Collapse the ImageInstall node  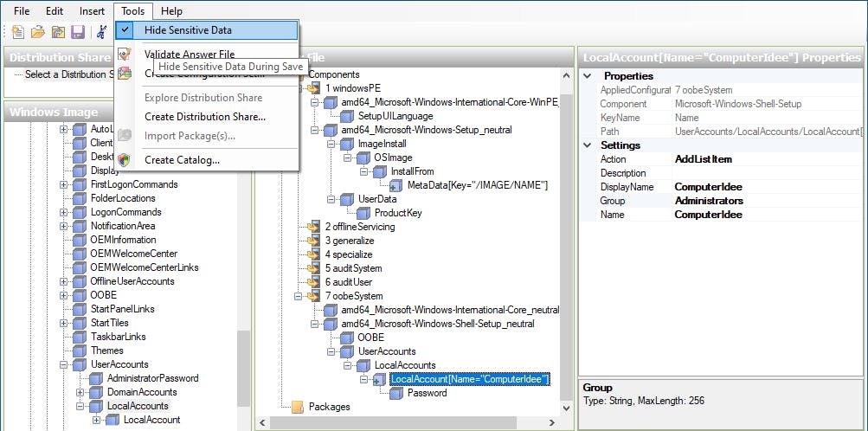click(x=331, y=144)
